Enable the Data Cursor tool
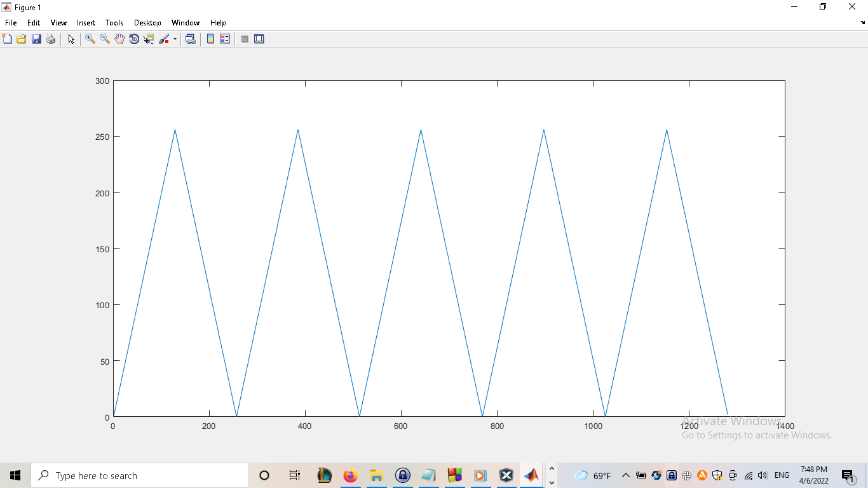 (149, 39)
